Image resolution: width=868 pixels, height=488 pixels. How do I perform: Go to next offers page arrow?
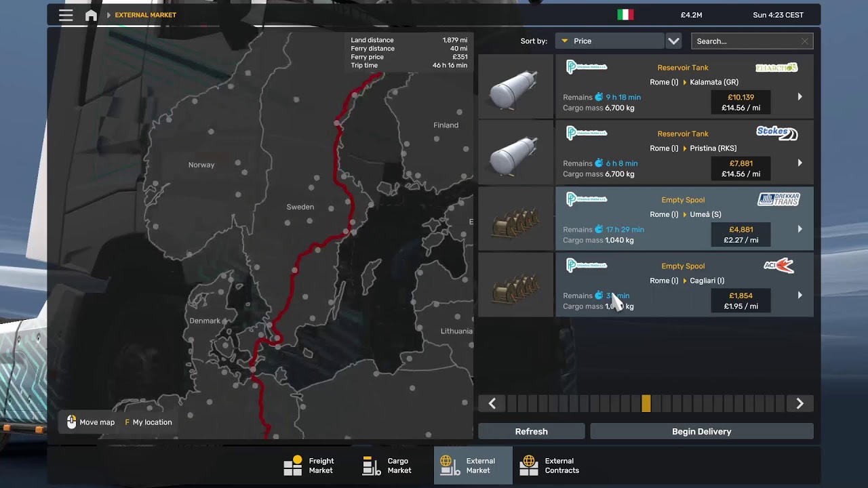coord(800,403)
